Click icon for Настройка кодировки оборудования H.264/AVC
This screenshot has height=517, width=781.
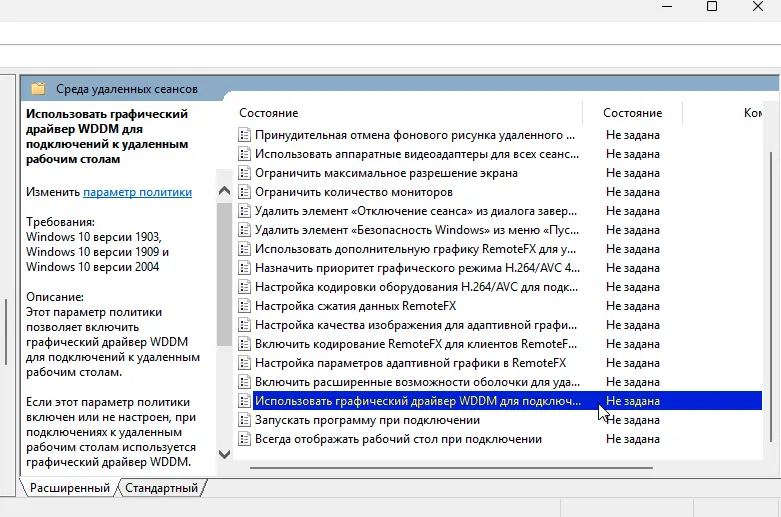pyautogui.click(x=244, y=287)
